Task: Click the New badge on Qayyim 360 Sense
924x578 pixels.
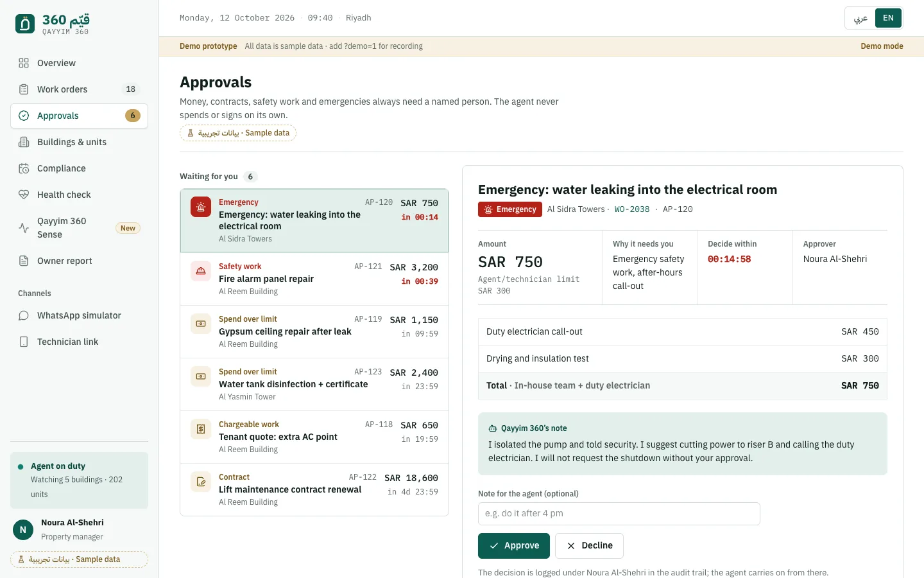Action: pyautogui.click(x=128, y=228)
